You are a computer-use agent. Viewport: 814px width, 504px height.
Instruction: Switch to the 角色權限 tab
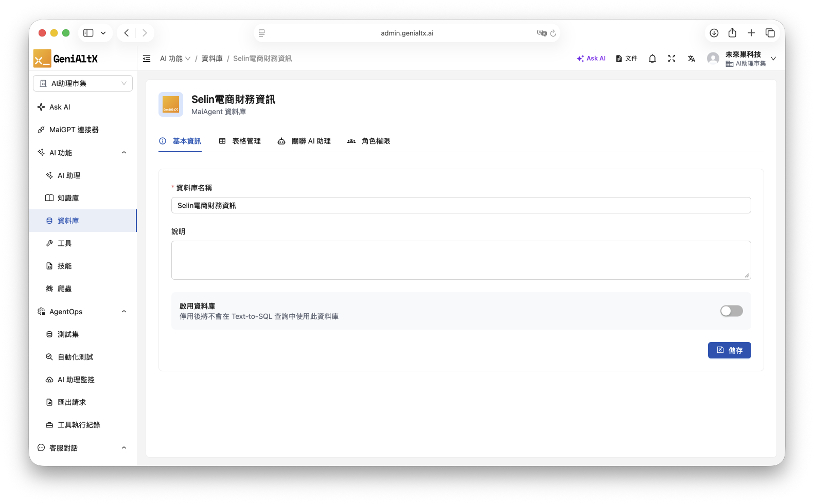tap(369, 141)
